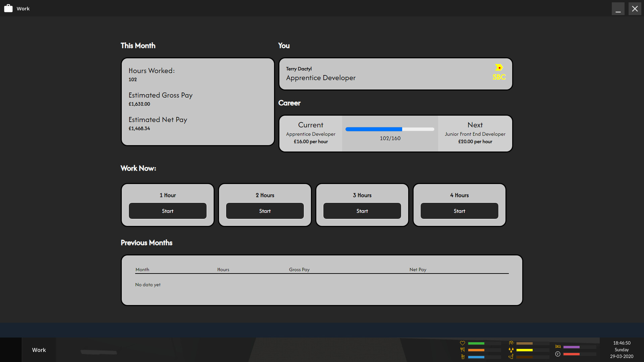The width and height of the screenshot is (644, 362).
Task: Click the bed sleep status icon
Action: click(558, 347)
